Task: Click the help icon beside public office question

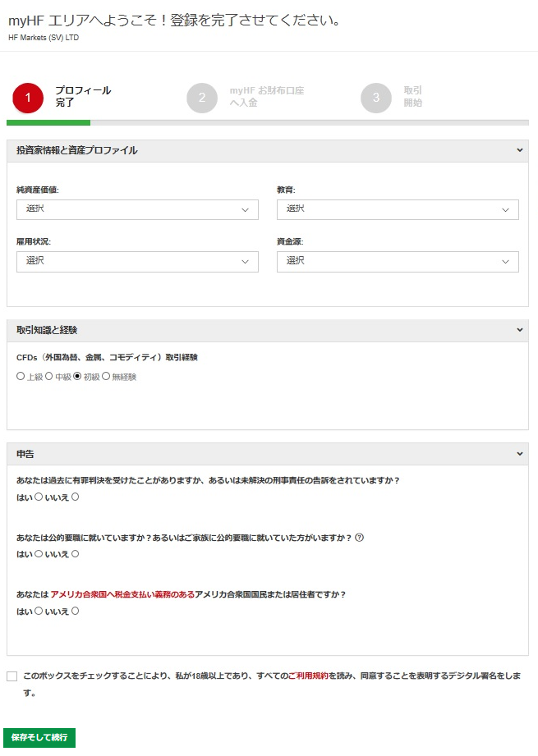Action: click(359, 538)
